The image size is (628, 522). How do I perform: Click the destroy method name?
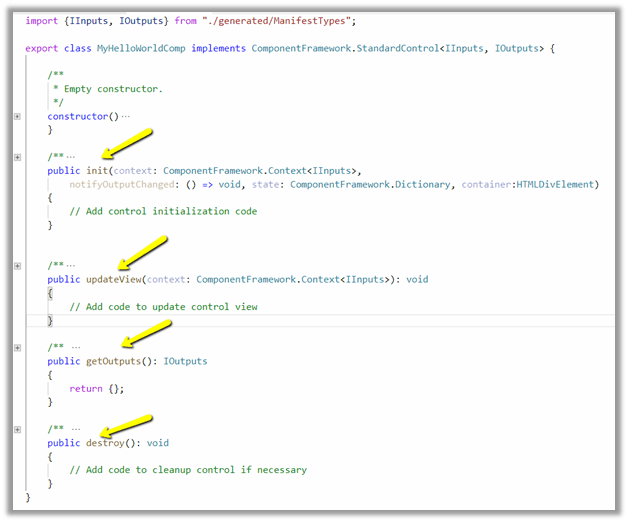(x=105, y=443)
